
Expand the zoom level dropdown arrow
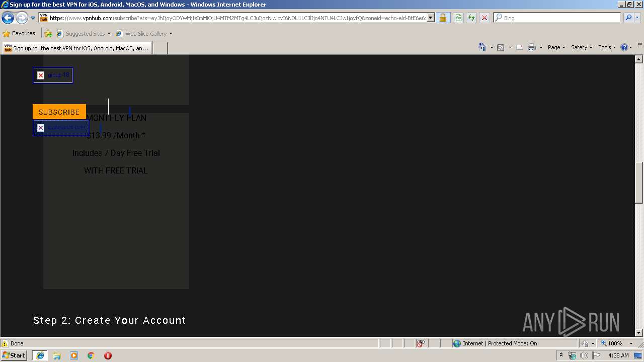coord(631,343)
